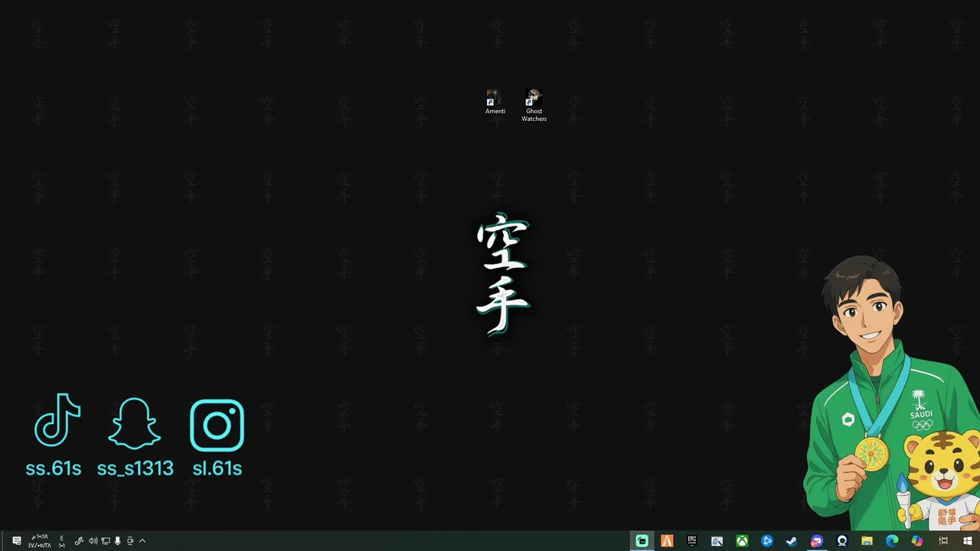Screen dimensions: 980x551
Task: Open the volume control tray icon
Action: coord(93,541)
